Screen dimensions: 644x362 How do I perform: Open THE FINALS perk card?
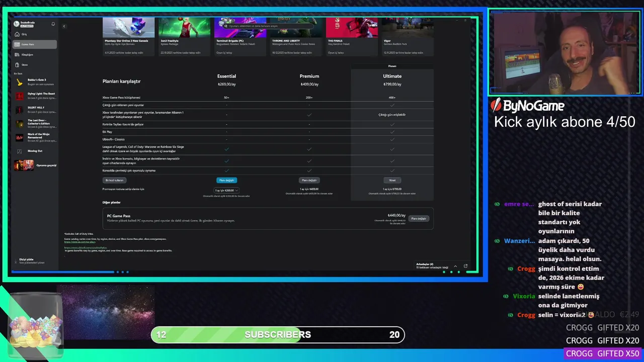click(x=352, y=36)
